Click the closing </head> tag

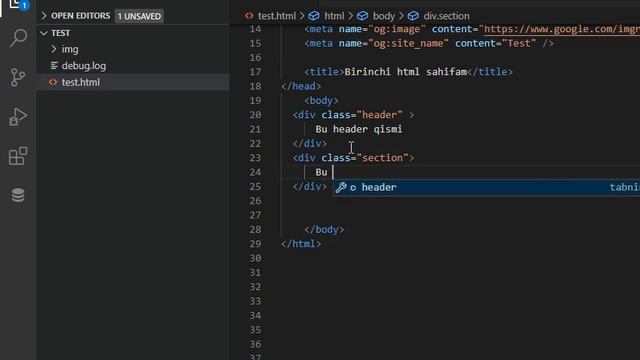[x=301, y=86]
